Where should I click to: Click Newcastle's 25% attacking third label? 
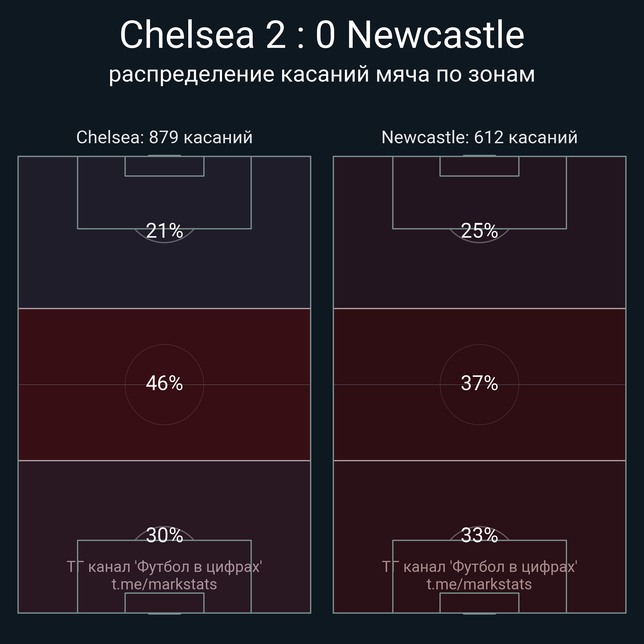479,231
